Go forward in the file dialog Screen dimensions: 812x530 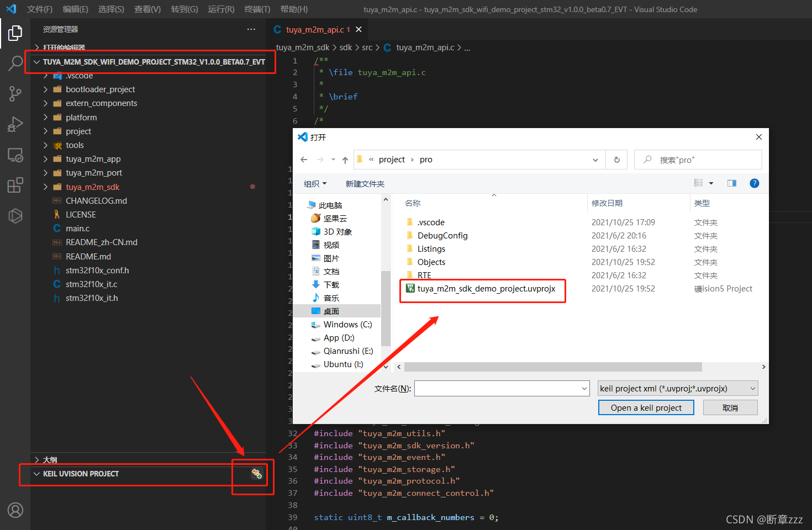click(320, 160)
